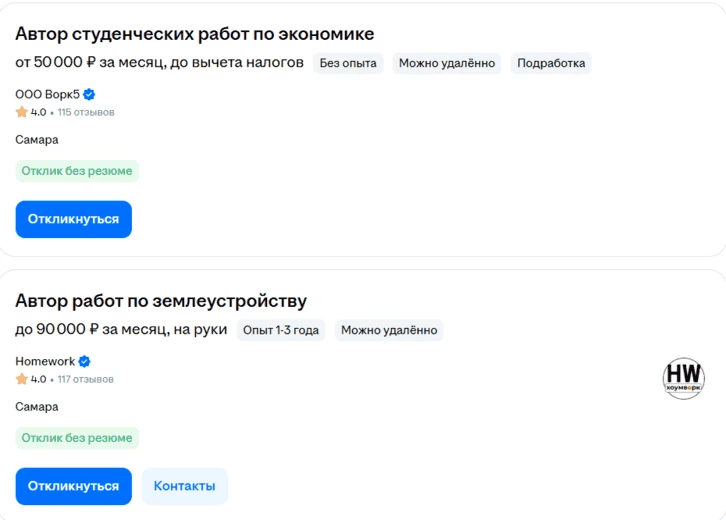Show Контакты for the Homework vacancy

(184, 486)
